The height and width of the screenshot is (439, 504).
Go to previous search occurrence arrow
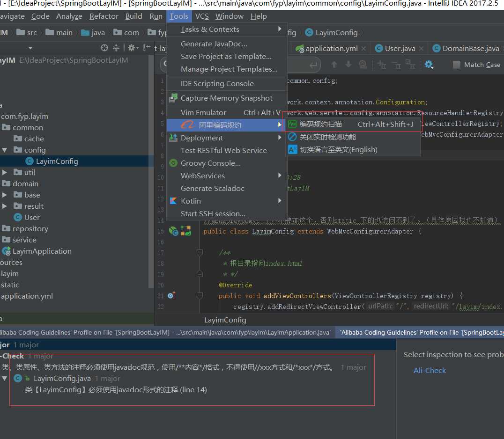[334, 65]
